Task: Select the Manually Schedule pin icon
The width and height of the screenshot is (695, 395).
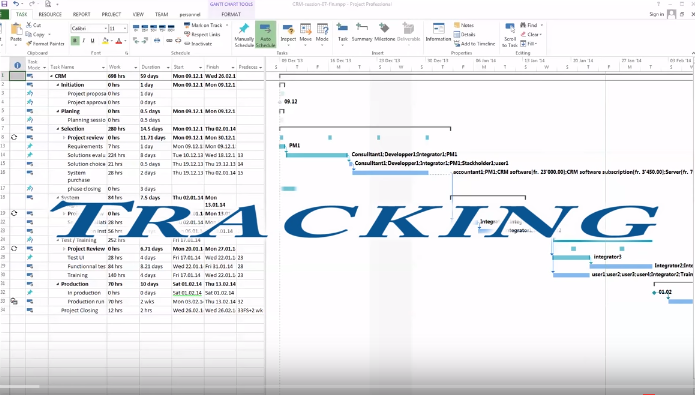Action: pos(244,29)
